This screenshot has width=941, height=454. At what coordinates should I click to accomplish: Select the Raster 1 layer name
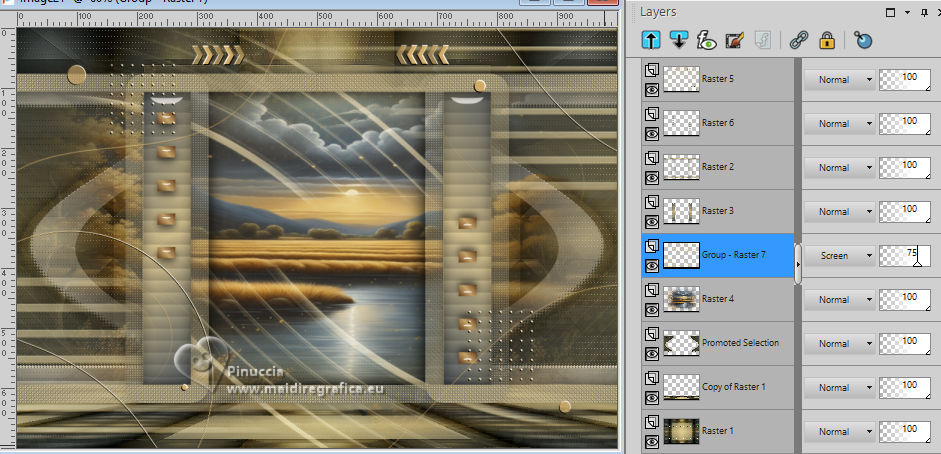(x=718, y=431)
